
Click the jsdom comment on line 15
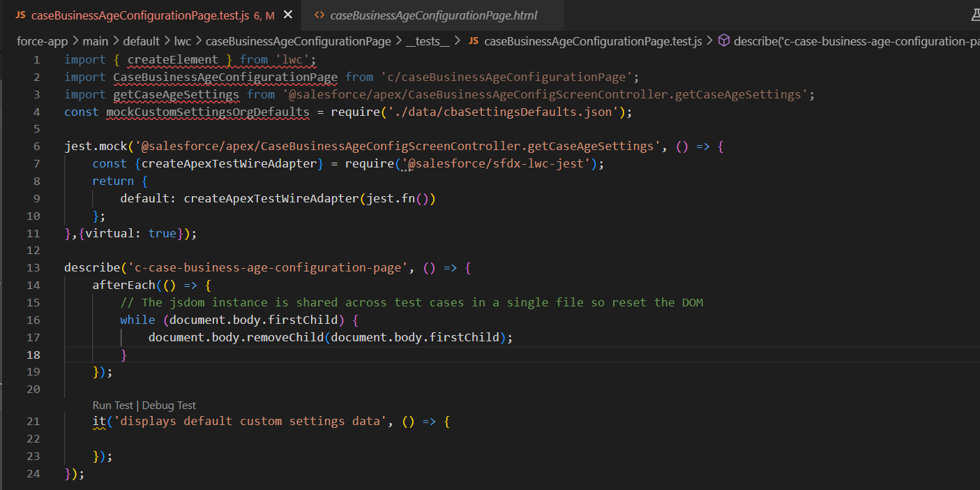point(412,303)
